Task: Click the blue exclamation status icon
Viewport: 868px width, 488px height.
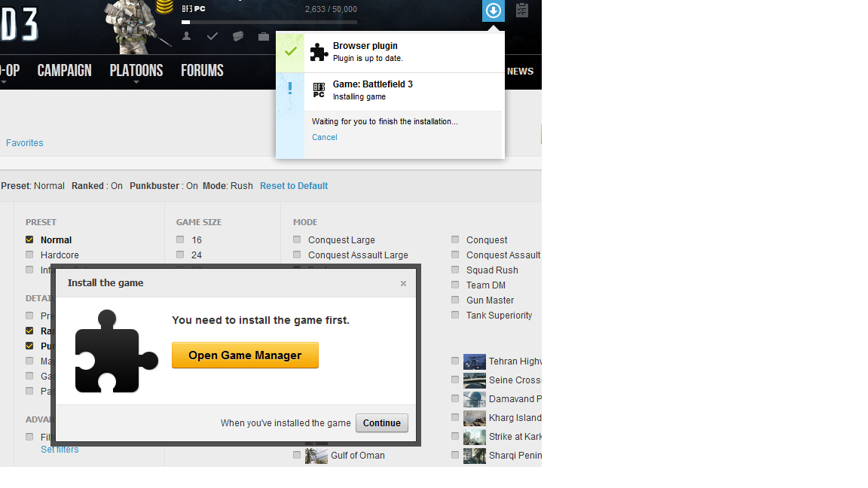Action: pyautogui.click(x=290, y=88)
